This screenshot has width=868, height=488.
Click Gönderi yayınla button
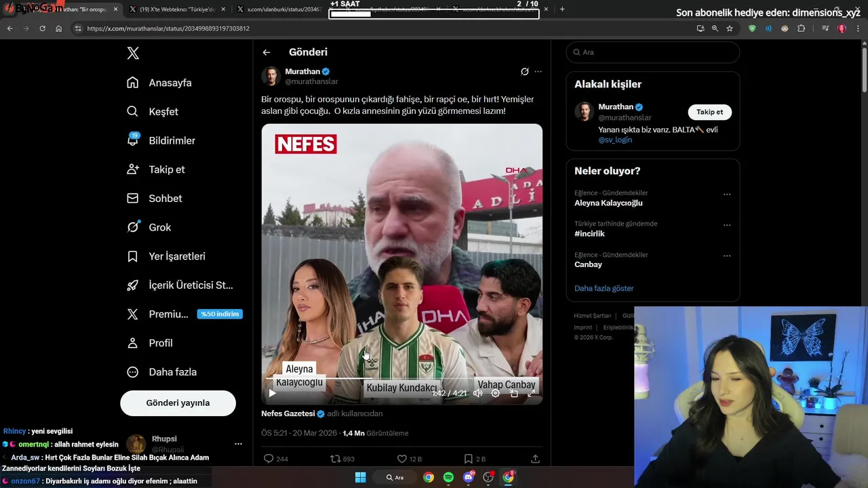(178, 403)
